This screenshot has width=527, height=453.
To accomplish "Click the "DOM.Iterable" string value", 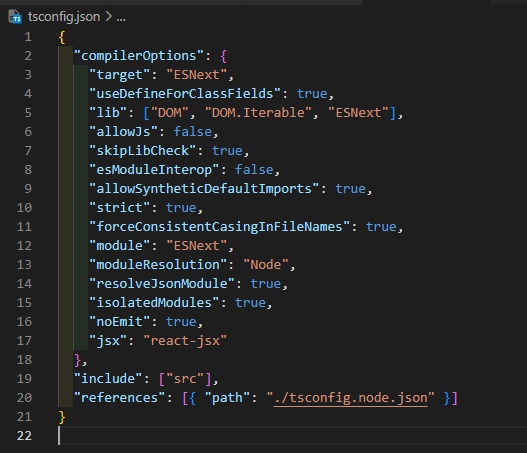I will (x=258, y=113).
